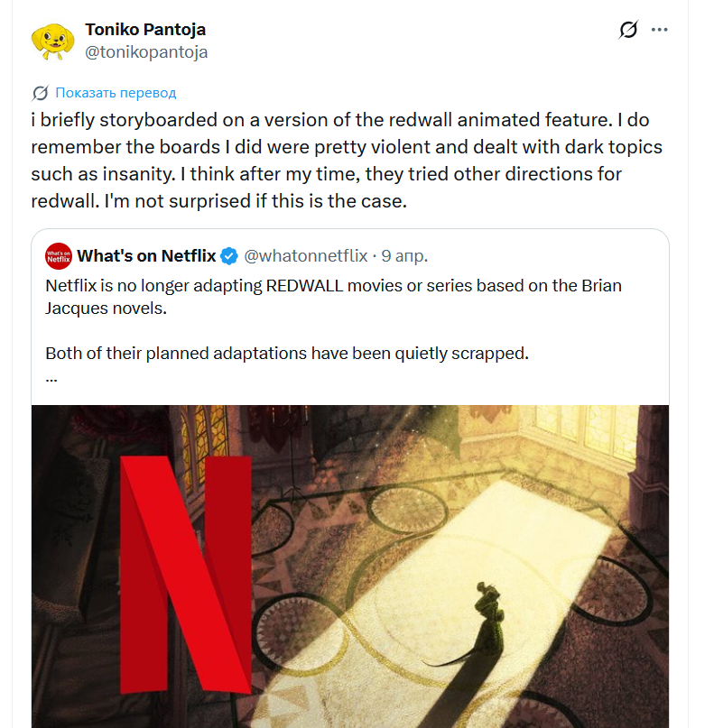Click the @tonikopantoja handle

(146, 52)
